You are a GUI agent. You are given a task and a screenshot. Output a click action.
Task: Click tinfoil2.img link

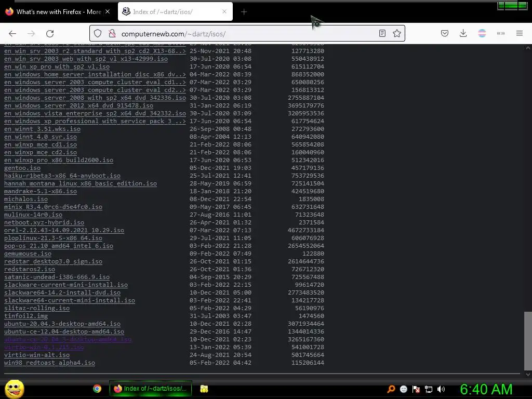pos(26,316)
